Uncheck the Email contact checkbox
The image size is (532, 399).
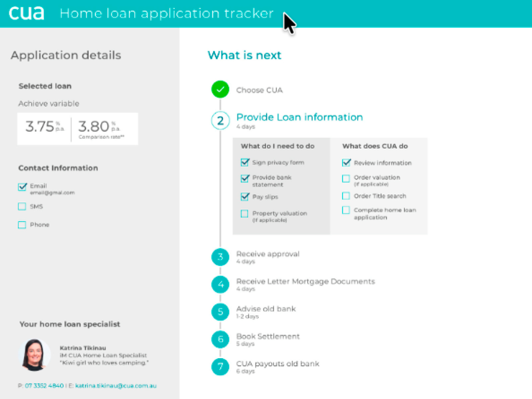pos(22,187)
